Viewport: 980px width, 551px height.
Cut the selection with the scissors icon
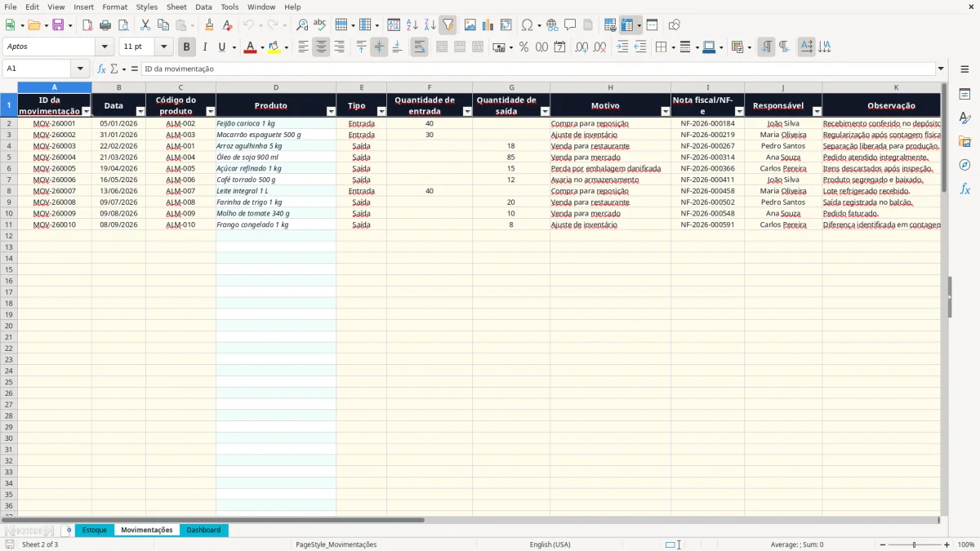pos(145,25)
